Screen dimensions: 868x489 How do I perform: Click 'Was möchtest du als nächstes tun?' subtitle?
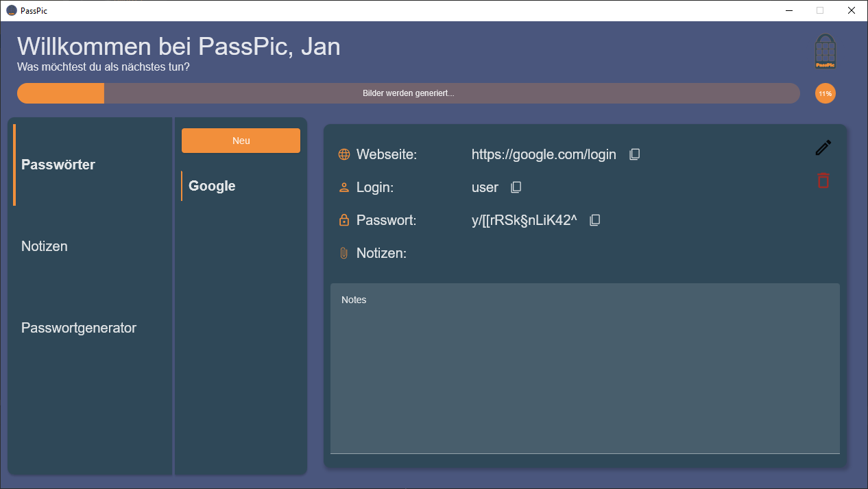click(104, 67)
